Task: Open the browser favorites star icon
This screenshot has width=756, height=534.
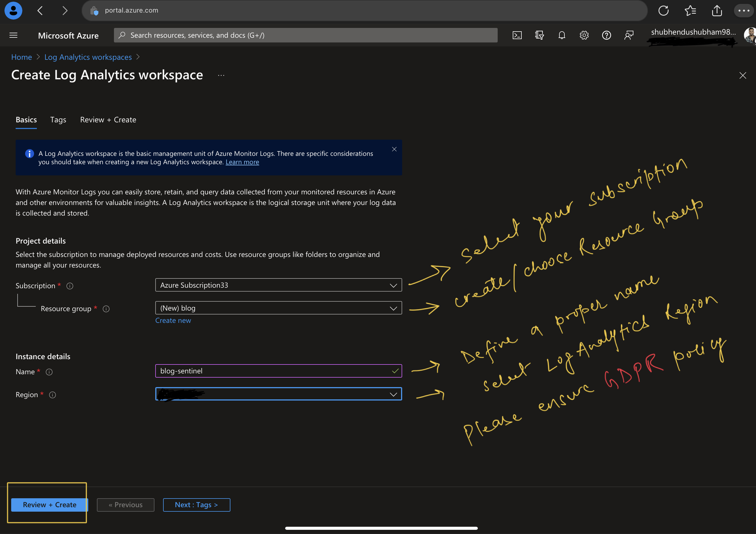Action: tap(690, 11)
